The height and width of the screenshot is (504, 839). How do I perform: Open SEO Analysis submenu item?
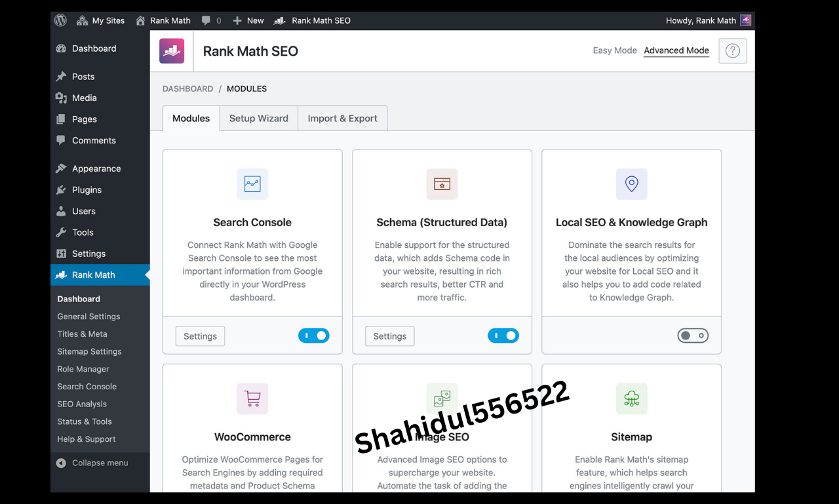tap(82, 404)
